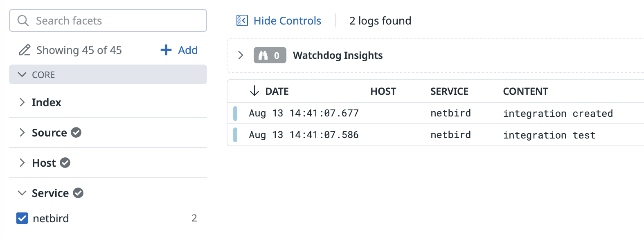Click the blue status bar on the first log
This screenshot has height=237, width=644.
[235, 113]
